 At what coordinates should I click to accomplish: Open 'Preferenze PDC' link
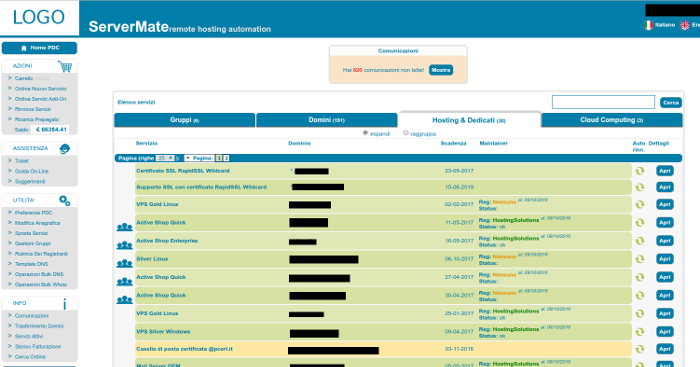33,213
